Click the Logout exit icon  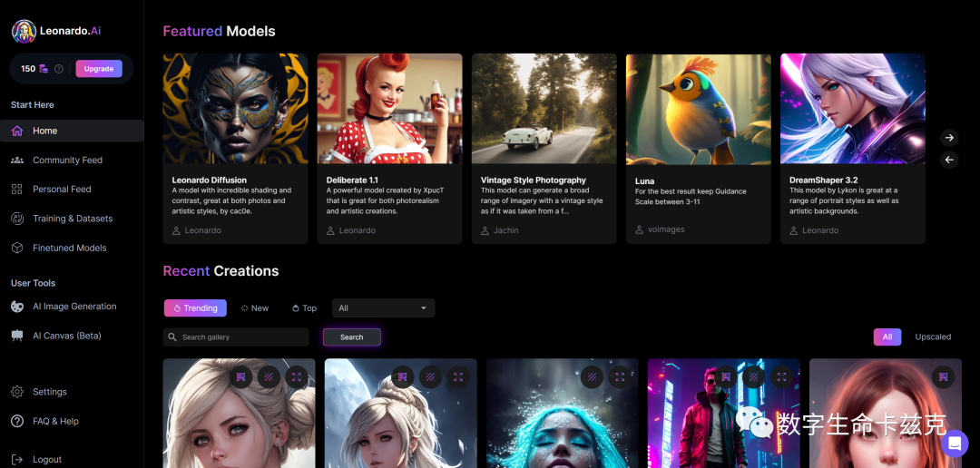click(x=17, y=459)
